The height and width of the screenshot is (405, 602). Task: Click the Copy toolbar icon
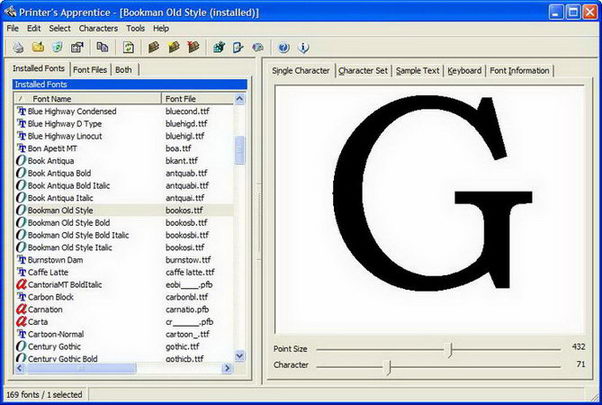coord(103,47)
